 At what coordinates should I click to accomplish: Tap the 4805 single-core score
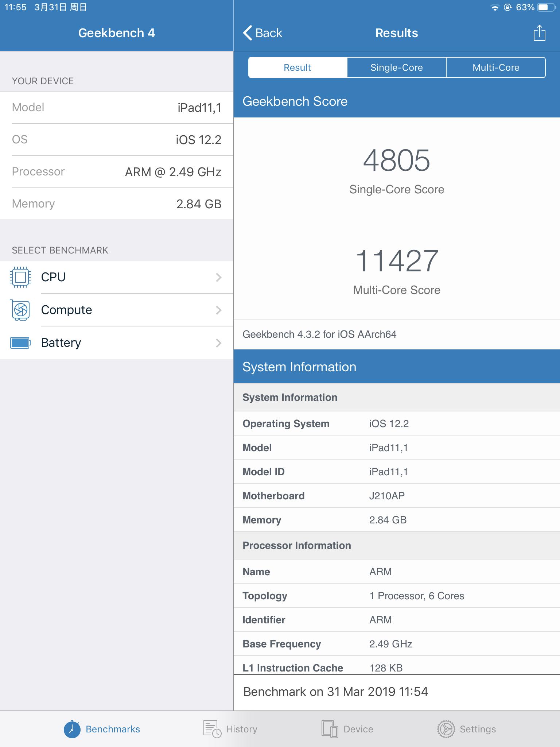(x=397, y=160)
